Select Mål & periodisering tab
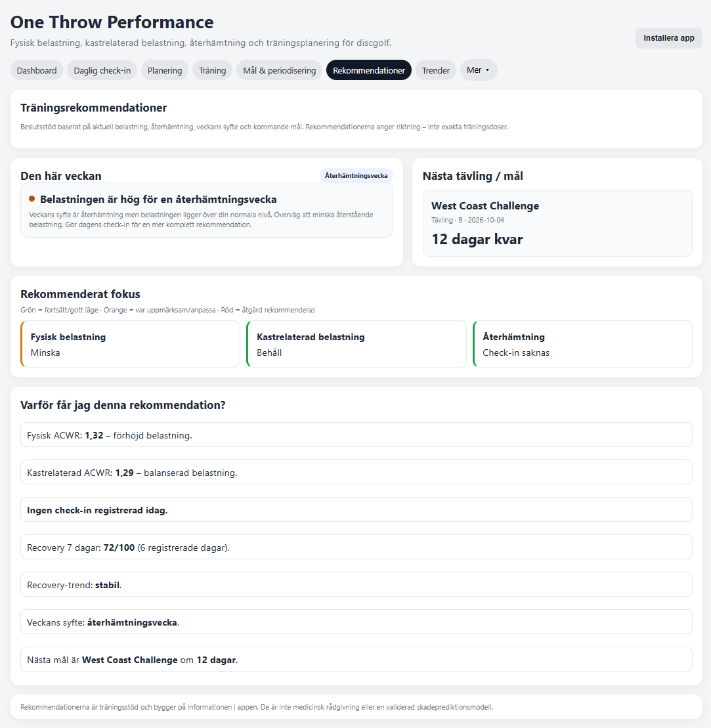 coord(280,70)
